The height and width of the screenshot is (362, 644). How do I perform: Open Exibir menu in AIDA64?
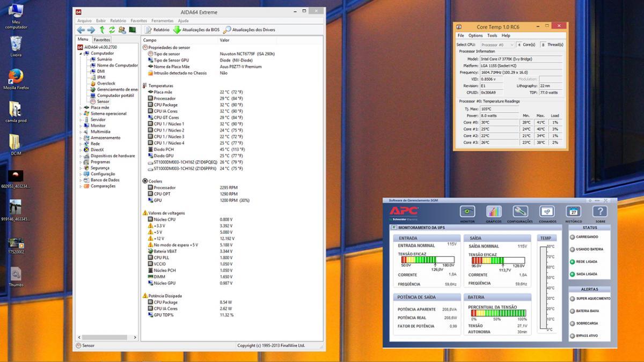pos(101,21)
